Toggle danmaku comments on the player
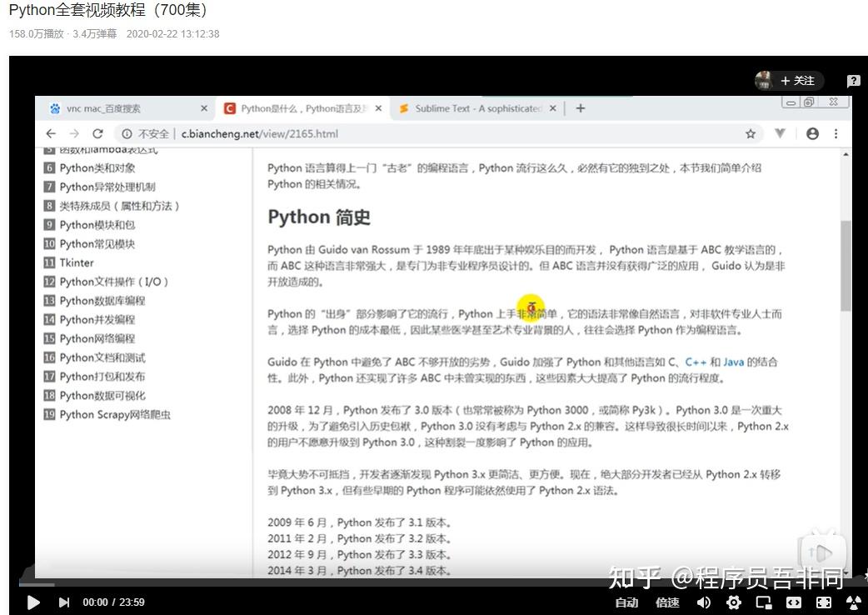The height and width of the screenshot is (615, 868). (854, 602)
